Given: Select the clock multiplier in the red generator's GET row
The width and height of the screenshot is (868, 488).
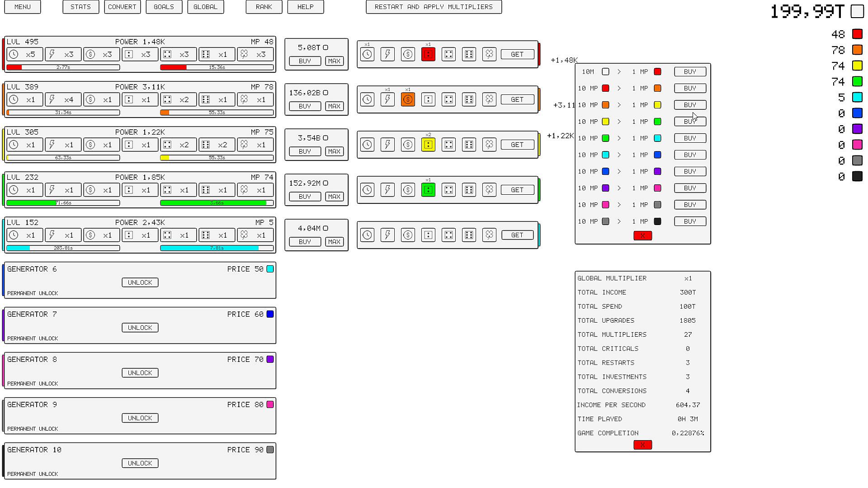Looking at the screenshot, I should 367,54.
